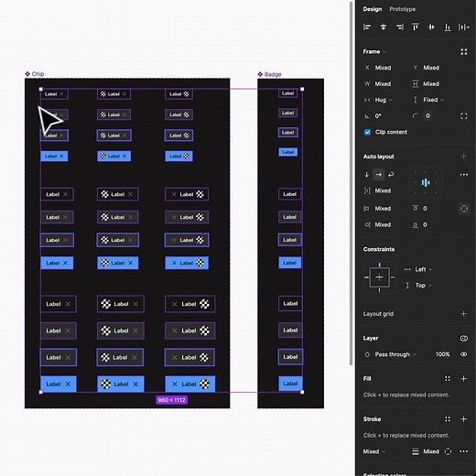
Task: Click the 960 × 1112 size badge
Action: (x=171, y=400)
